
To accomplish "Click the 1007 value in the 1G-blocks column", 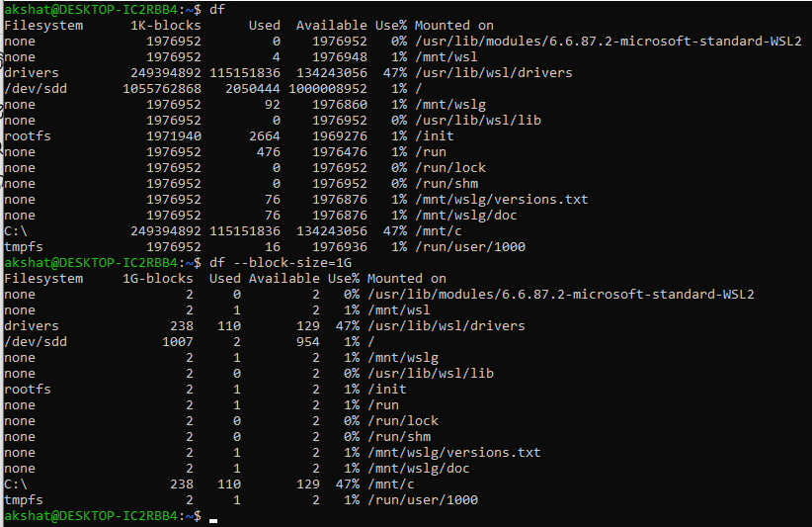I will [178, 341].
